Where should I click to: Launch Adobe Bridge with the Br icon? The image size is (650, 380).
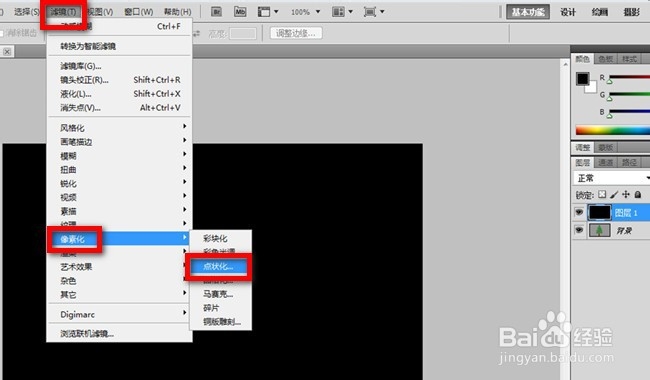point(216,12)
